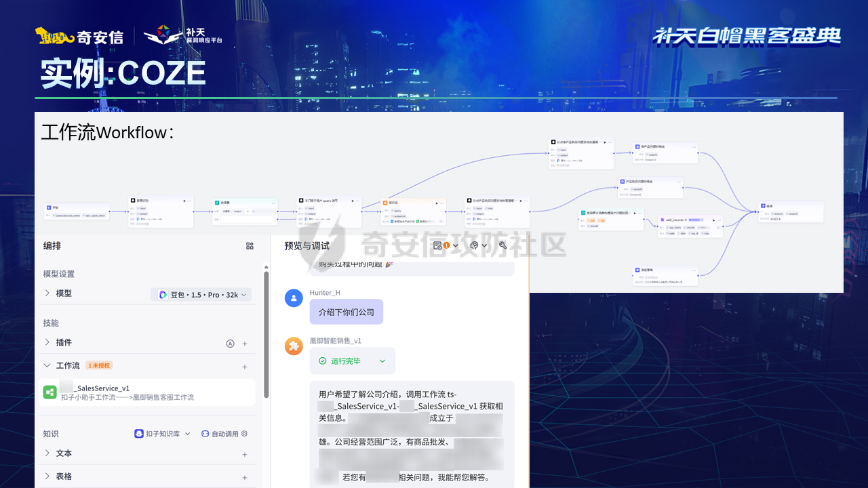Expand the 模型 section
This screenshot has height=488, width=868.
(47, 293)
